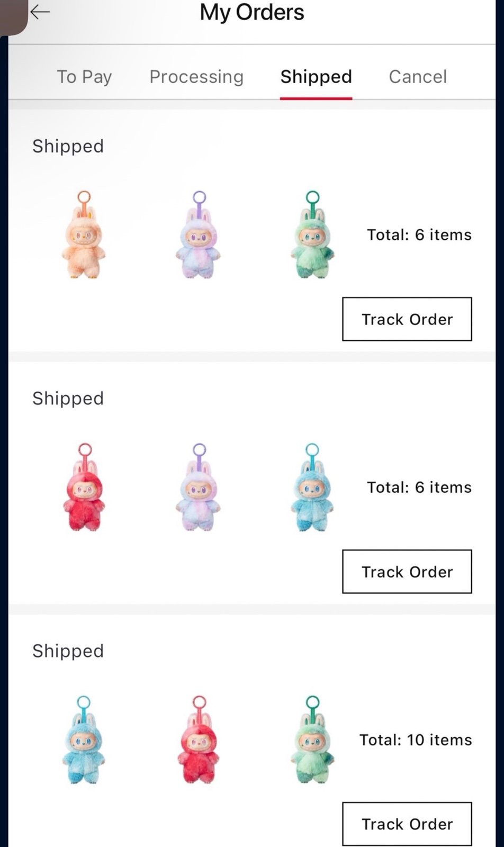Tap the My Orders page title
504x847 pixels.
click(x=252, y=12)
